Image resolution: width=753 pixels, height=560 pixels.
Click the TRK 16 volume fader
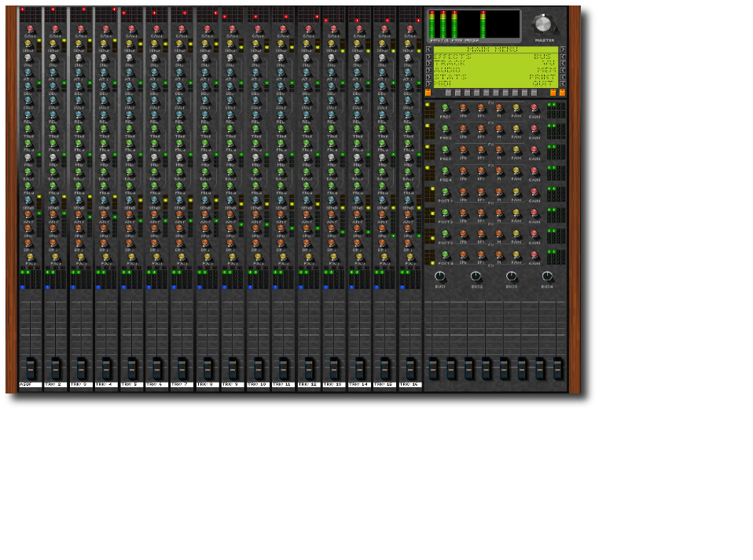(x=410, y=368)
